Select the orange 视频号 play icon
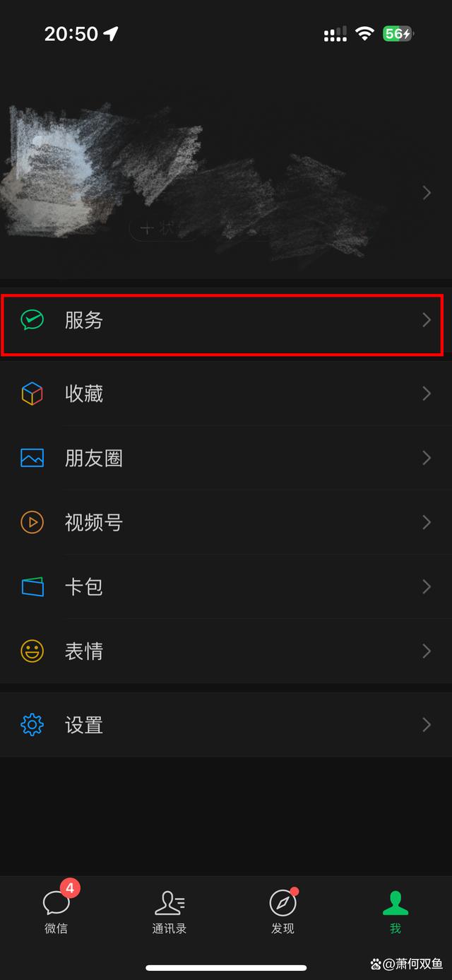This screenshot has height=980, width=452. pyautogui.click(x=32, y=522)
